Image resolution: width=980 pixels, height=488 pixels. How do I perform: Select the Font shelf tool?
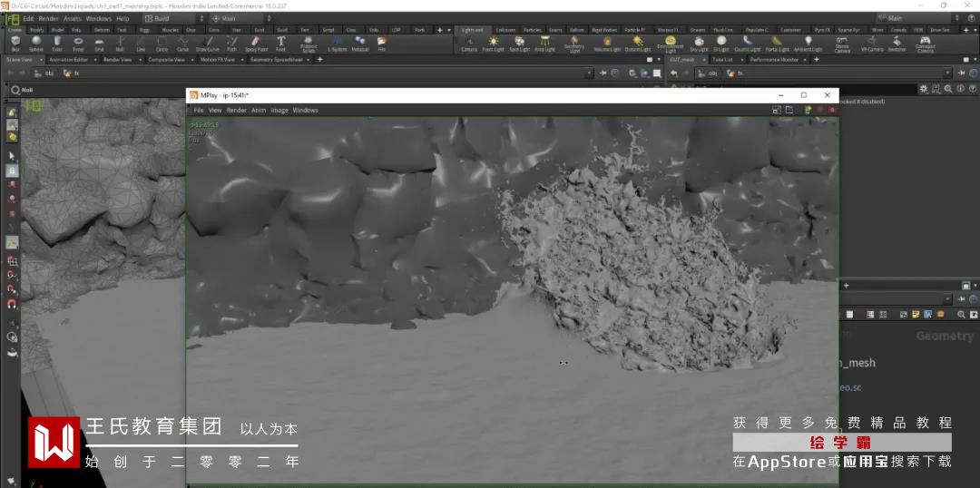pyautogui.click(x=280, y=44)
